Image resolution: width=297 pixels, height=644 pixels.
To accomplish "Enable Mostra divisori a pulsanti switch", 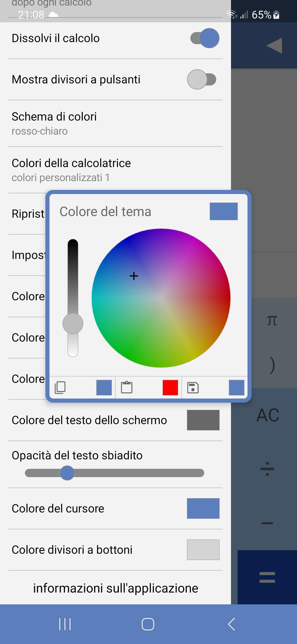I will point(202,80).
